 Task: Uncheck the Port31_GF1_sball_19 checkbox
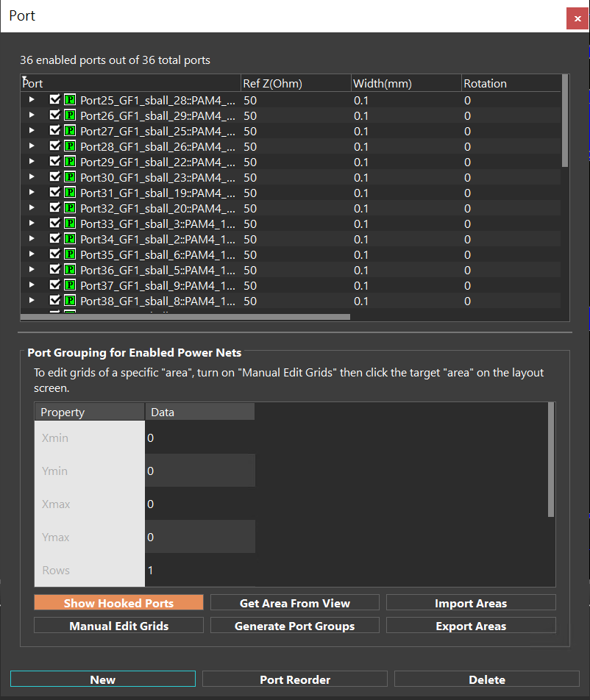click(55, 191)
